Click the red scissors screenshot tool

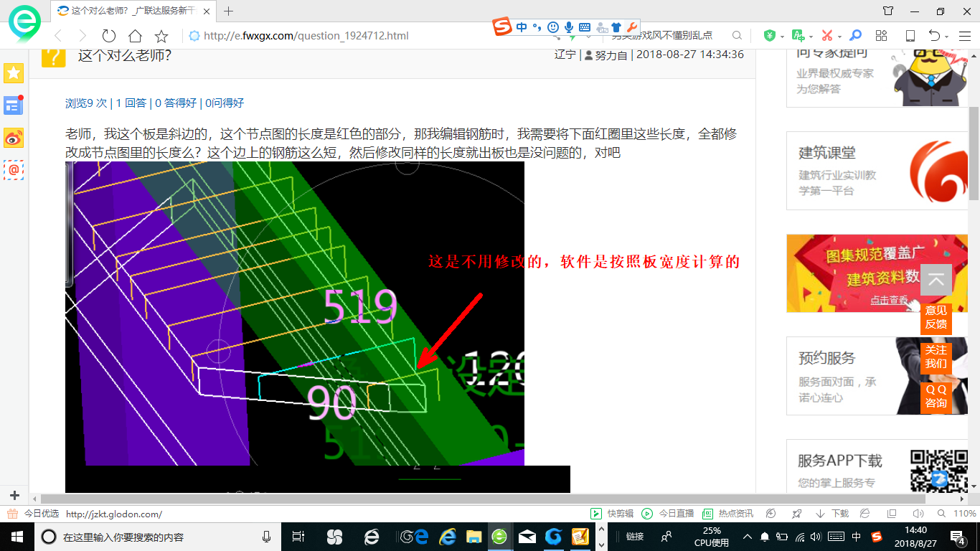click(x=826, y=35)
